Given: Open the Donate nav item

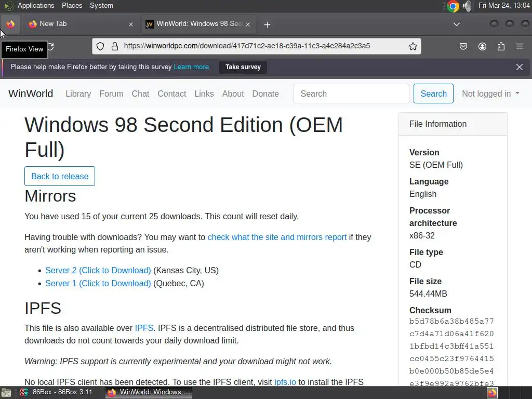Looking at the screenshot, I should click(265, 94).
